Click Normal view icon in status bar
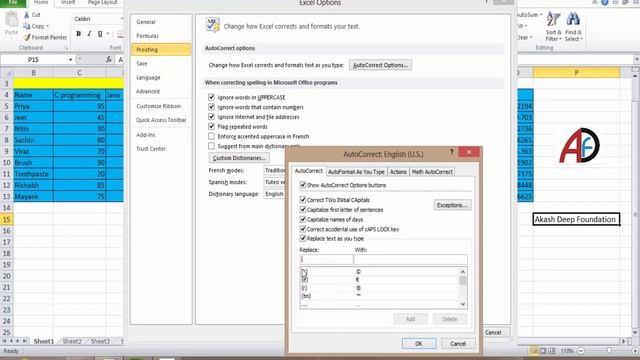 (534, 351)
